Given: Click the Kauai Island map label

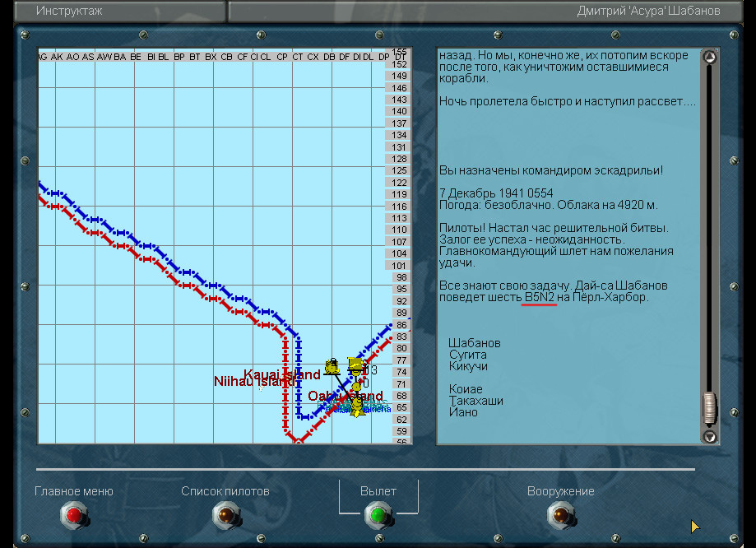Looking at the screenshot, I should [x=282, y=374].
